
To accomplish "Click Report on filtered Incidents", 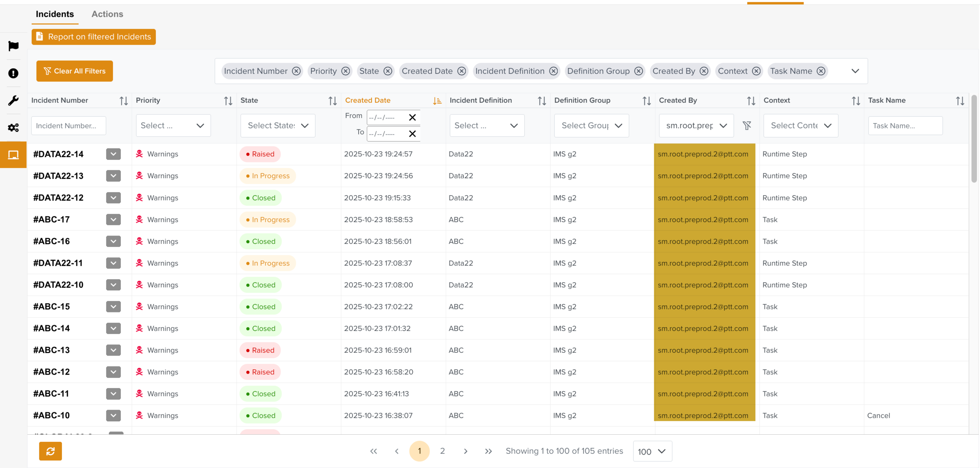I will pyautogui.click(x=93, y=37).
